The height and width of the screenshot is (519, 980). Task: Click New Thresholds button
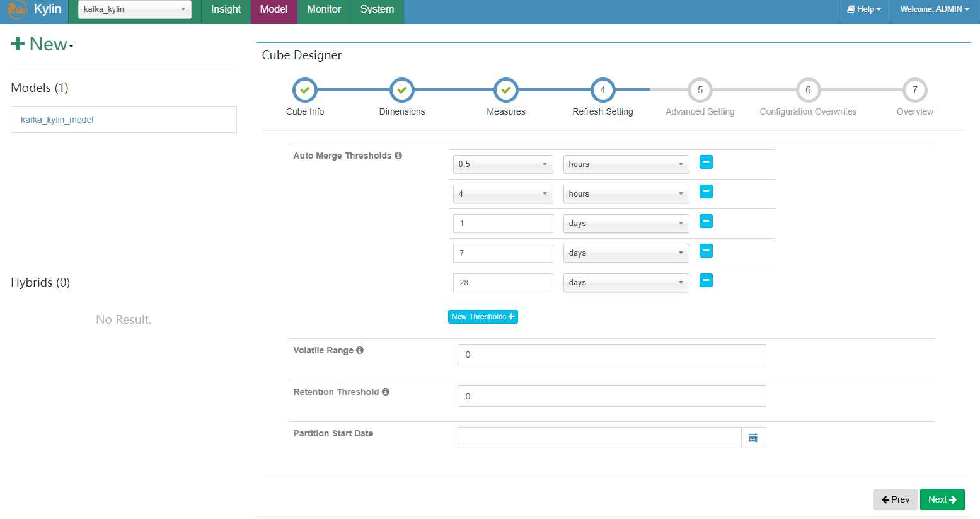tap(483, 317)
